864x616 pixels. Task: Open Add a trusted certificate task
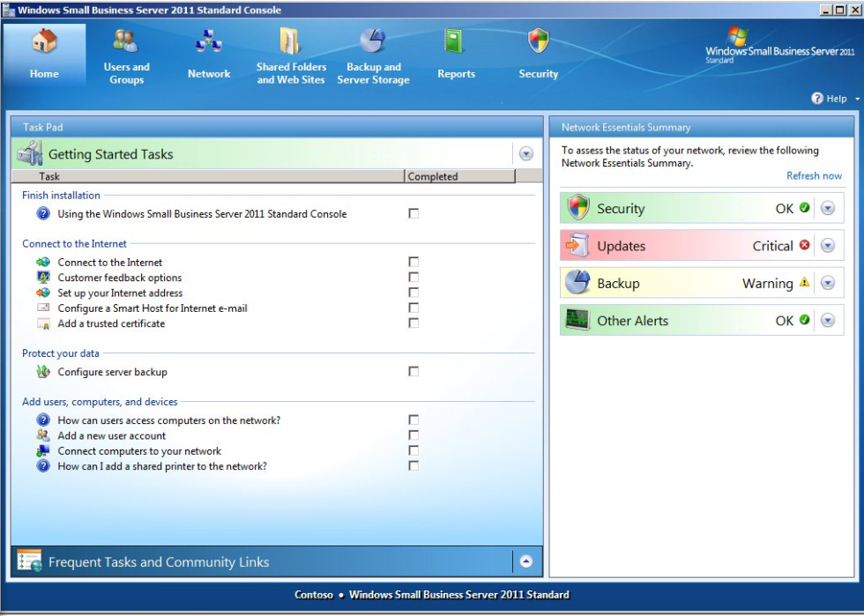[111, 323]
